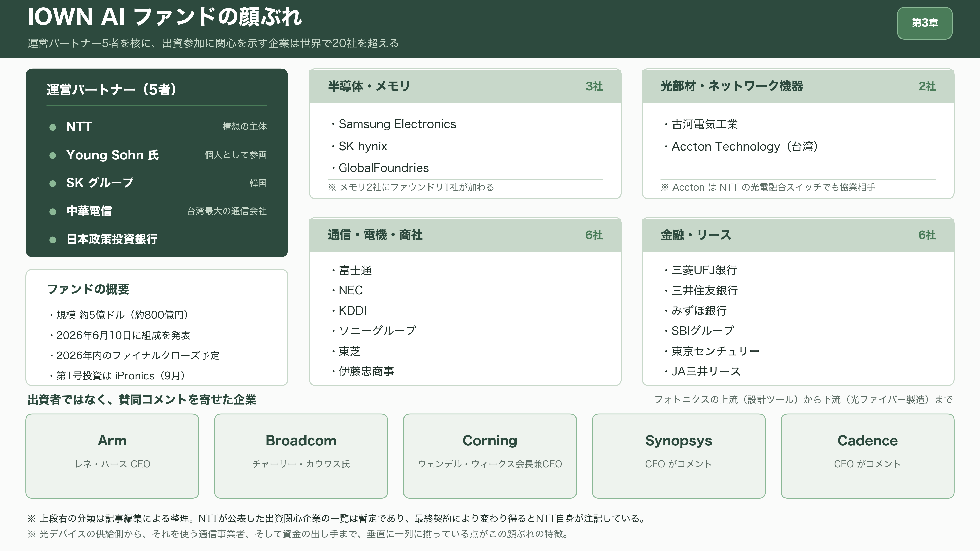
Task: Click the 2026年内のファイナルクローズ予定 line
Action: click(134, 356)
